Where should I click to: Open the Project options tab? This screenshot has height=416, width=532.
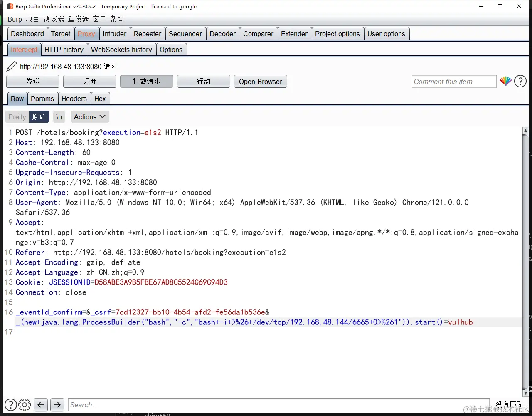click(337, 34)
